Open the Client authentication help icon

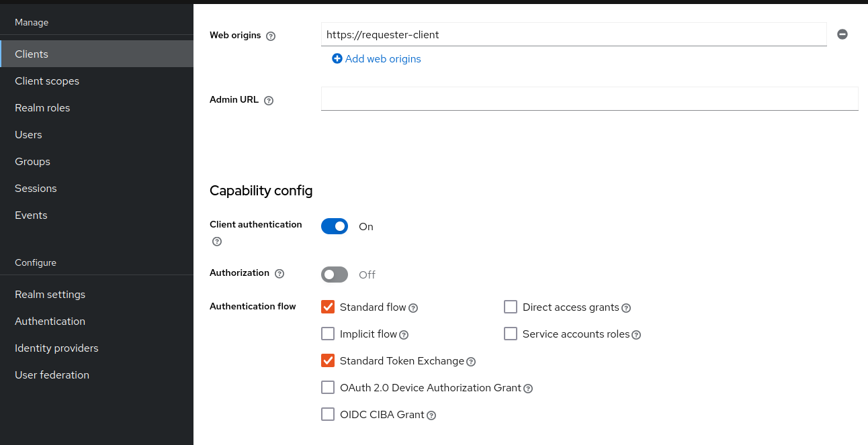(216, 241)
